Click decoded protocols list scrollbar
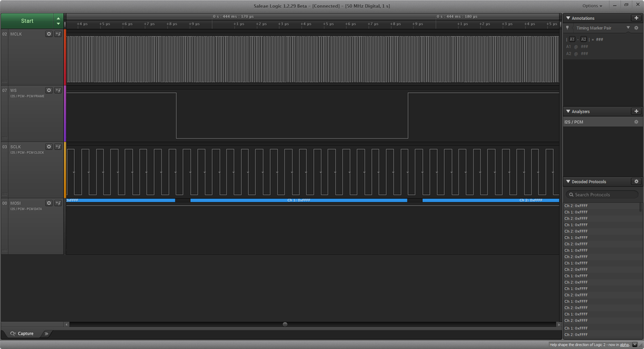This screenshot has height=349, width=644. pos(641,207)
